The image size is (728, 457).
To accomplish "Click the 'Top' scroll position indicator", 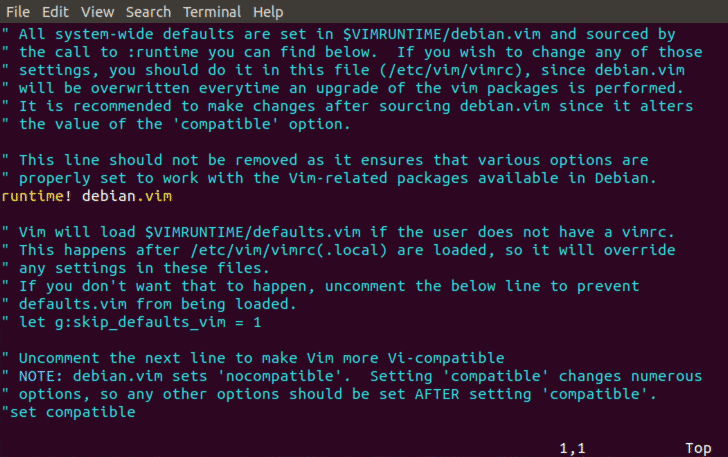I will click(x=698, y=448).
